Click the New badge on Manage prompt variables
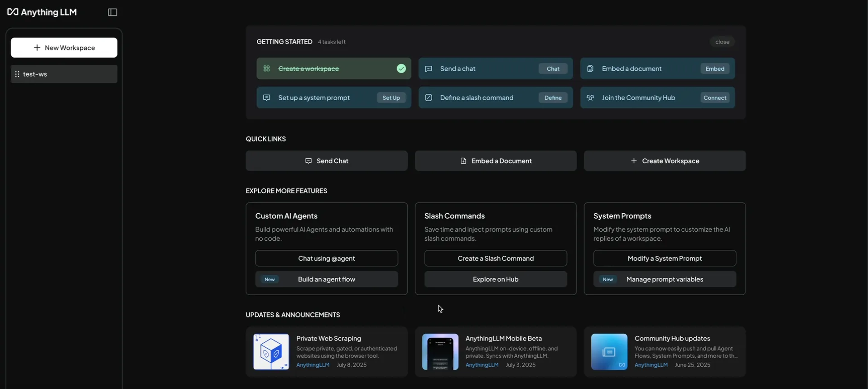This screenshot has width=868, height=389. 608,279
